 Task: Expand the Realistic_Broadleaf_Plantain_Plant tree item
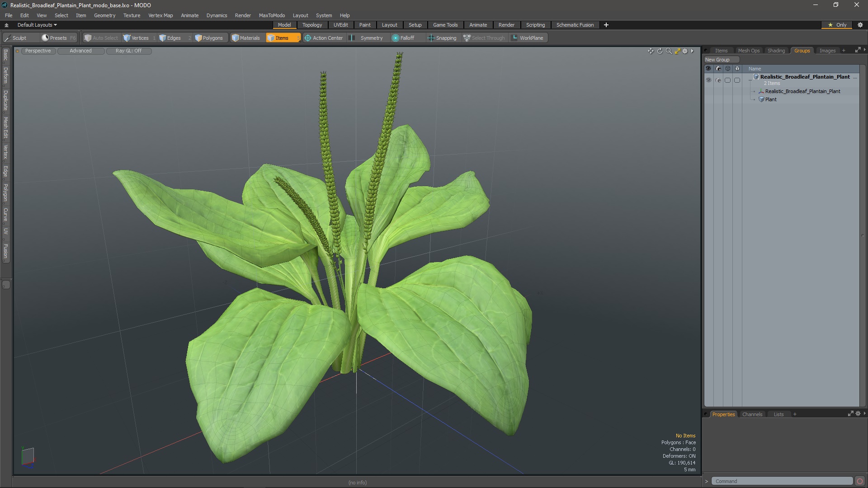tap(750, 76)
